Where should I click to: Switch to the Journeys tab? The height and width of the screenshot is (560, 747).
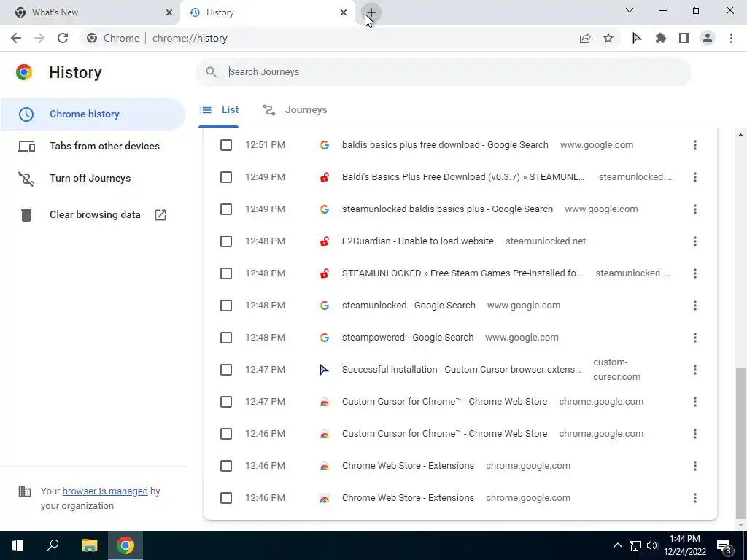pos(295,110)
